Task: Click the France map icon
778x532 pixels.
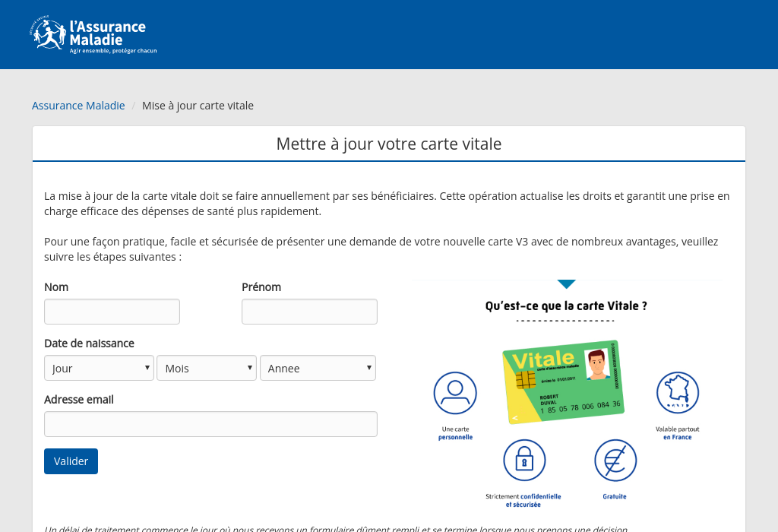Action: (x=677, y=393)
